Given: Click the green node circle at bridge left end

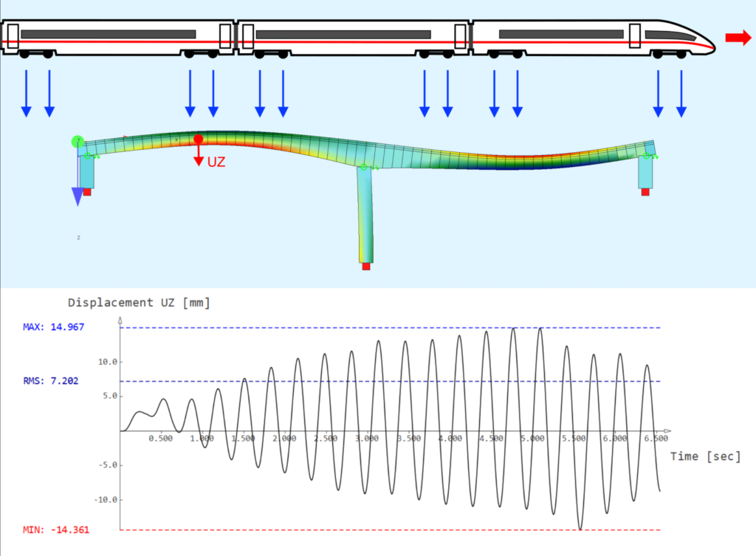Looking at the screenshot, I should pyautogui.click(x=75, y=141).
